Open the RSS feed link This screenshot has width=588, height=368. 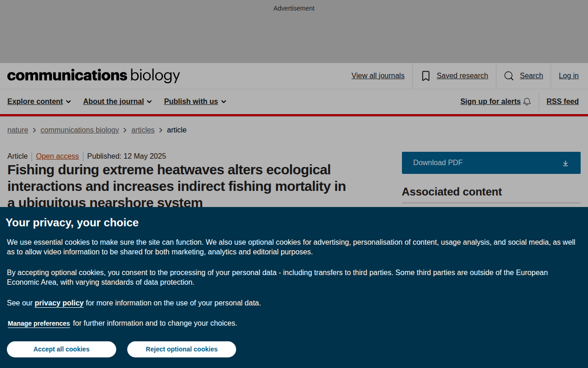tap(563, 102)
